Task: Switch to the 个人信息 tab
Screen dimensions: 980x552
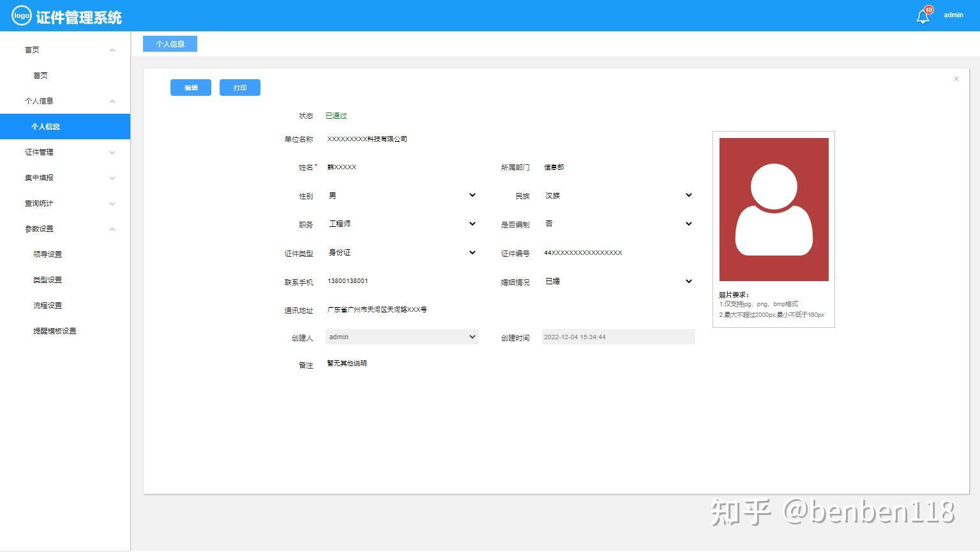Action: tap(170, 43)
